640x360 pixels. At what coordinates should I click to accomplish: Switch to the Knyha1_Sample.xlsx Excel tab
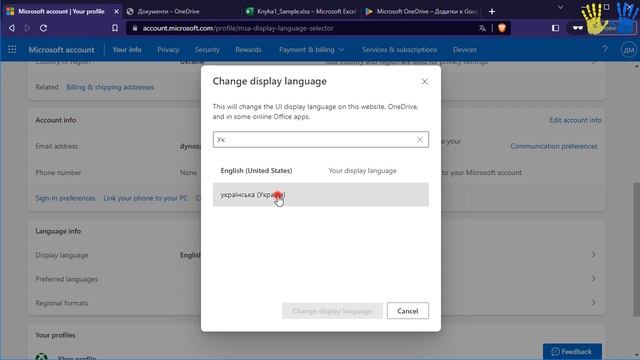coord(301,11)
